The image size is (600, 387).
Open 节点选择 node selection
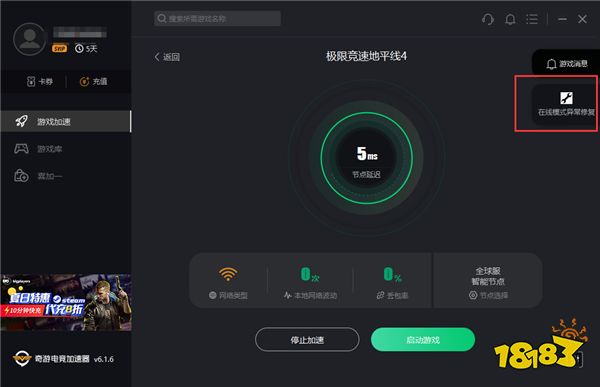tap(489, 295)
